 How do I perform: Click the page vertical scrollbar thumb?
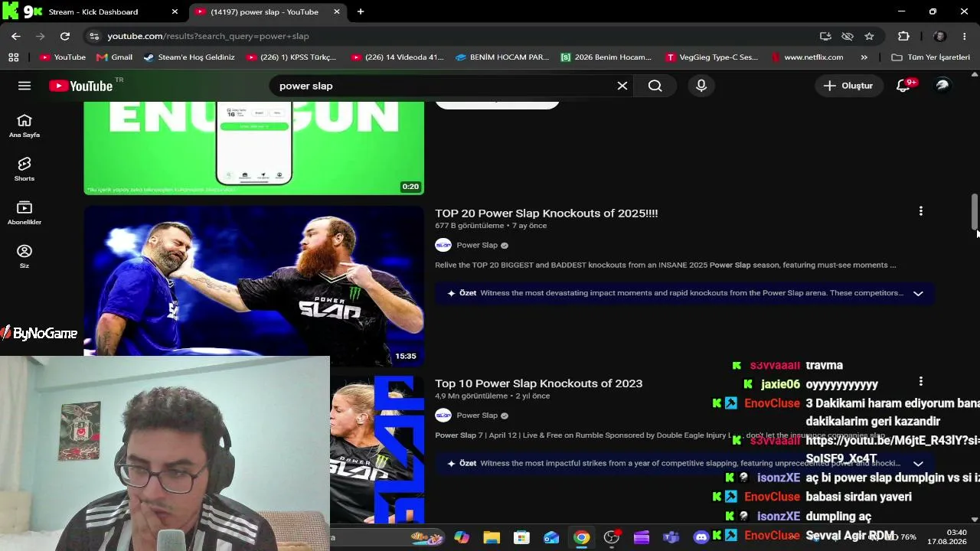[x=975, y=211]
